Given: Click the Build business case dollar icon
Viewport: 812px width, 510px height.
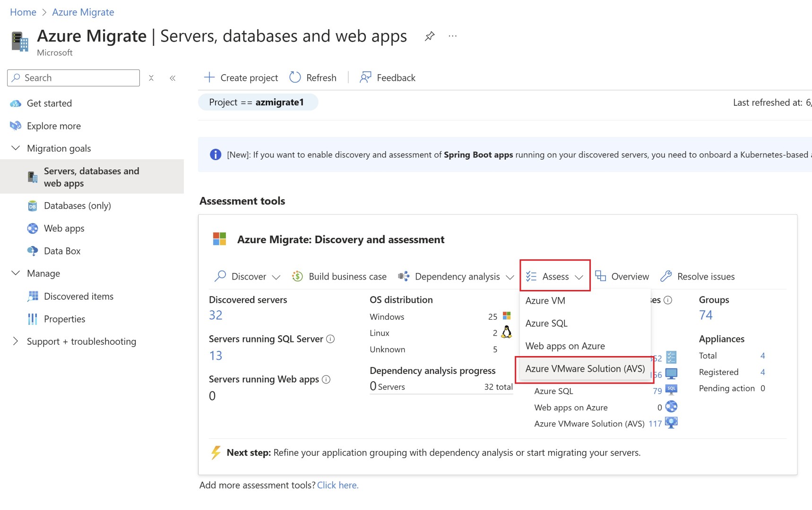Looking at the screenshot, I should (x=297, y=276).
